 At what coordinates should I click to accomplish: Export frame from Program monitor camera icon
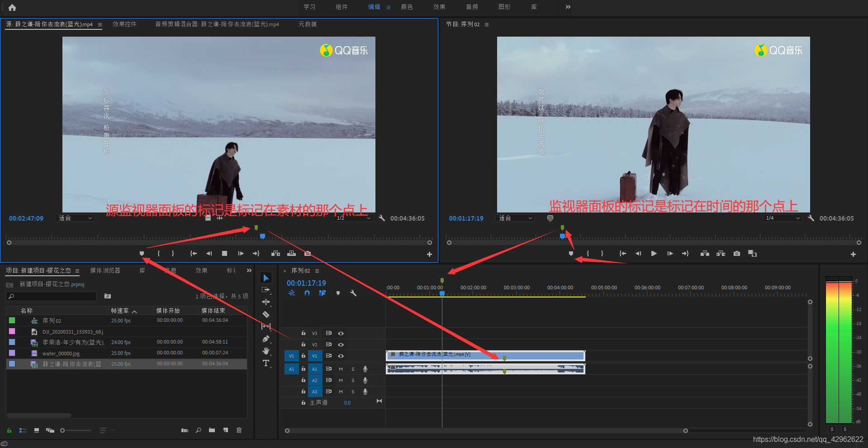737,254
